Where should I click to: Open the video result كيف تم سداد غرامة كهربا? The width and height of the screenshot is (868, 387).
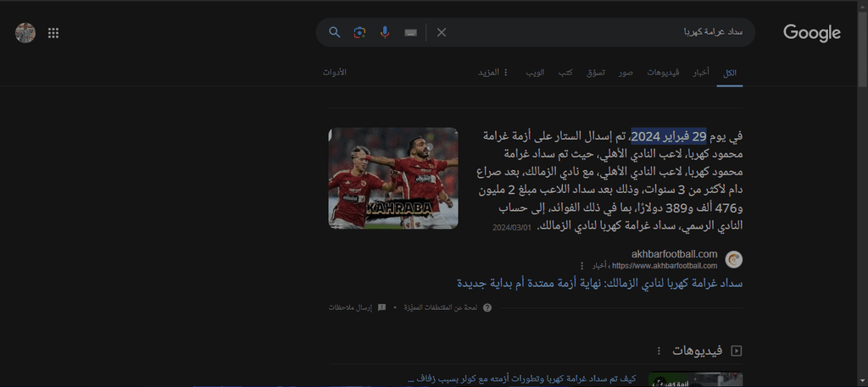(x=521, y=379)
